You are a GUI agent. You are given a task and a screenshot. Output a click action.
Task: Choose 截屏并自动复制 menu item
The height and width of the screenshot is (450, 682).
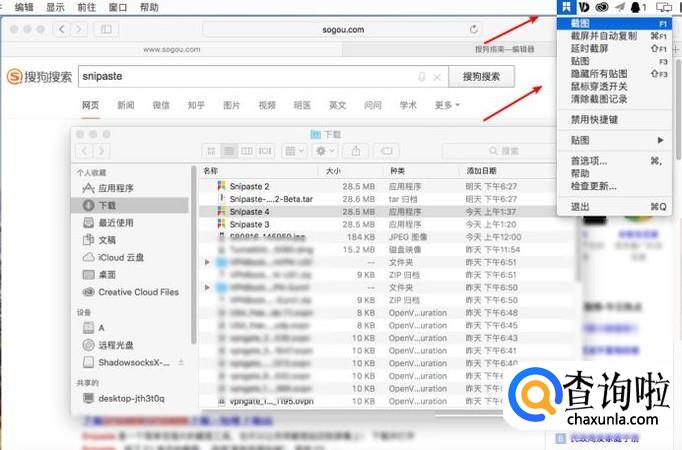tap(614, 36)
